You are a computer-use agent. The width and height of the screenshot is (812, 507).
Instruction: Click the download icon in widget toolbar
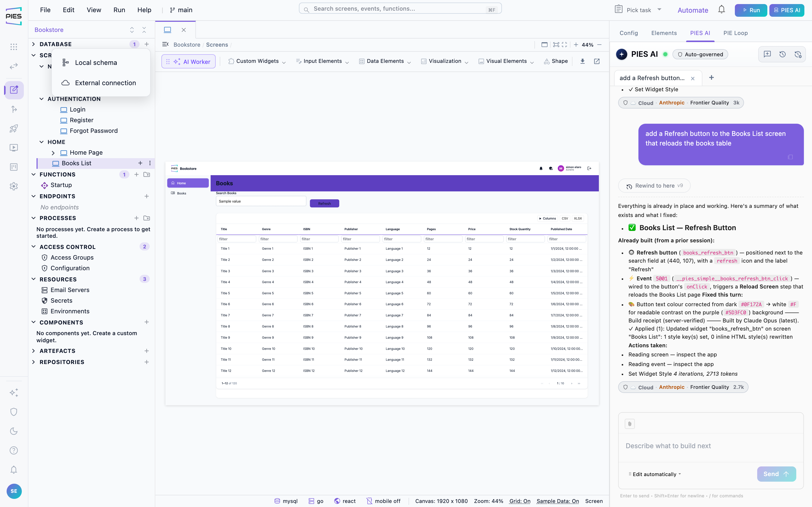coord(583,61)
